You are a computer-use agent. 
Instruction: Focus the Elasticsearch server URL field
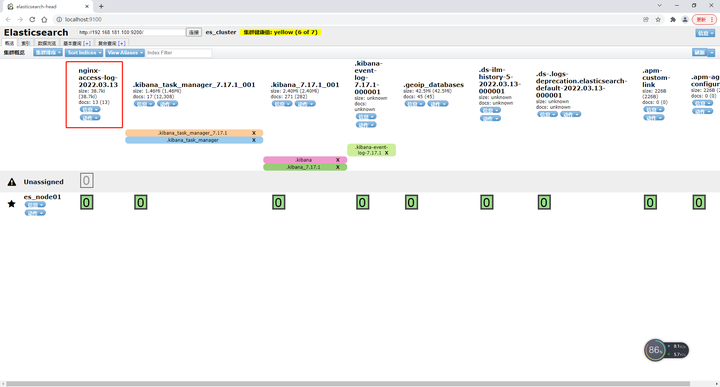coord(131,33)
